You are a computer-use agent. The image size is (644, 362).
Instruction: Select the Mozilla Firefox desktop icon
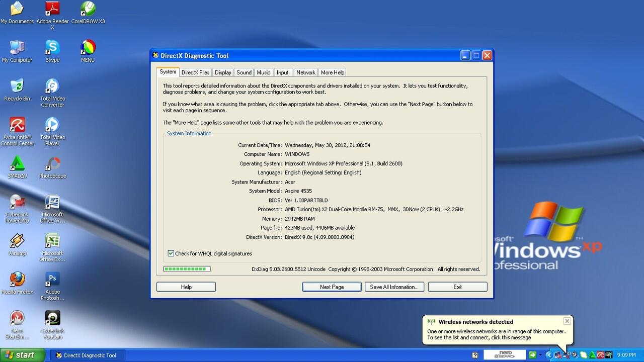click(17, 284)
